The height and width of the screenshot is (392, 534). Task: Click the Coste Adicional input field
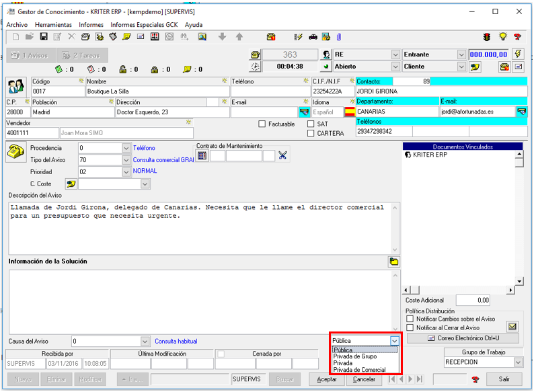tap(473, 301)
